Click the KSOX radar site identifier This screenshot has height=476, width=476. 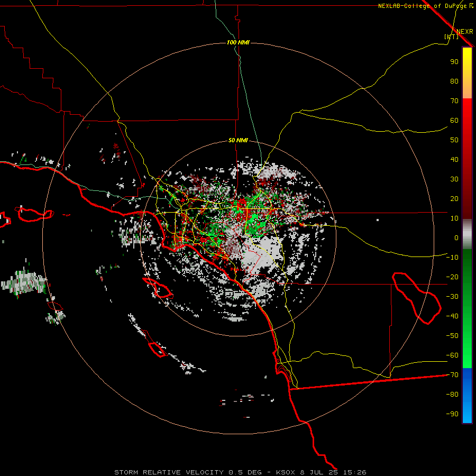coord(286,472)
